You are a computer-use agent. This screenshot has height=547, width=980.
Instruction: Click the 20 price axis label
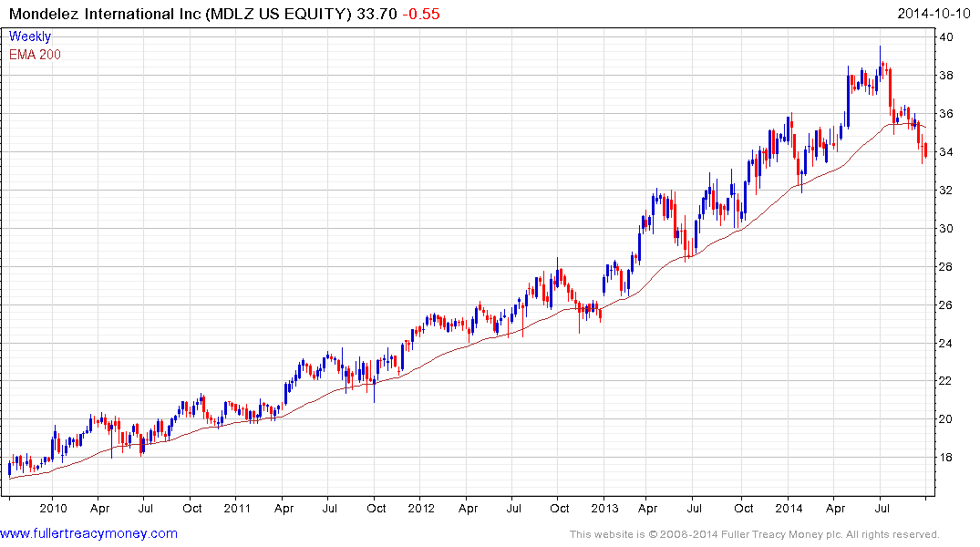pyautogui.click(x=946, y=418)
